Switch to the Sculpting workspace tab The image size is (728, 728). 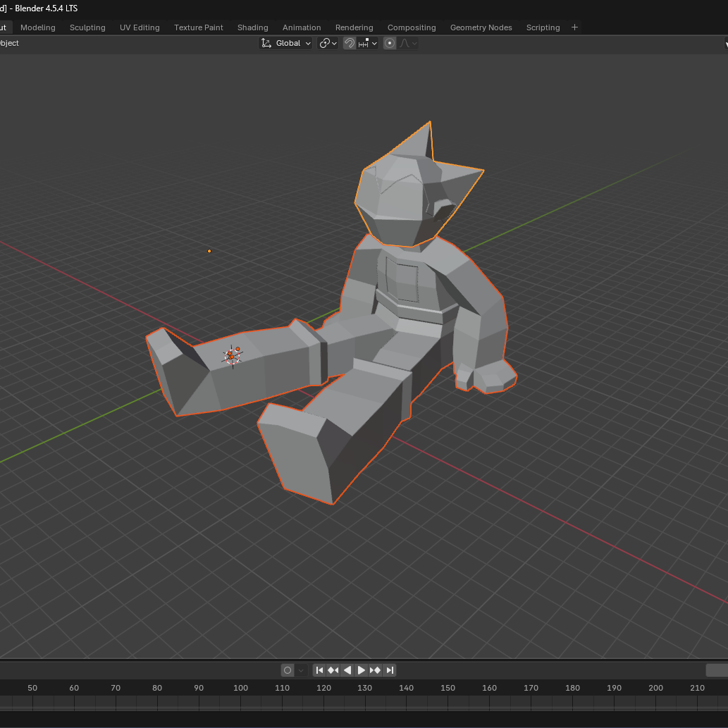click(x=87, y=27)
